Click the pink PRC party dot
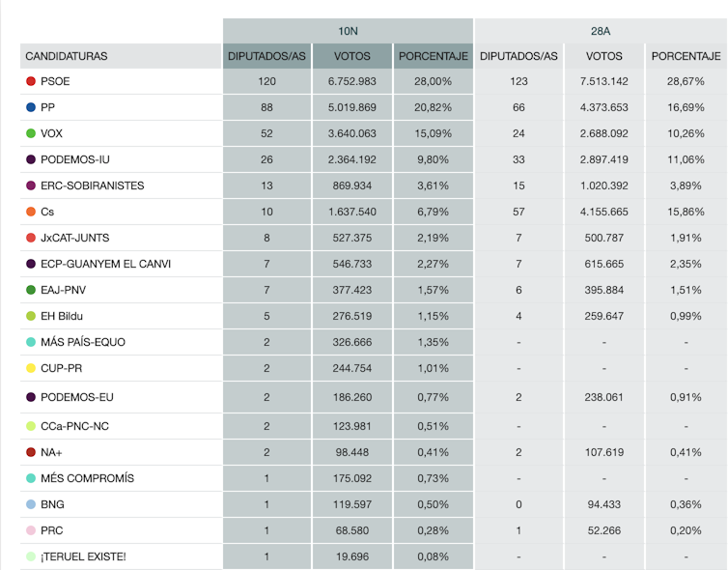 pyautogui.click(x=31, y=530)
